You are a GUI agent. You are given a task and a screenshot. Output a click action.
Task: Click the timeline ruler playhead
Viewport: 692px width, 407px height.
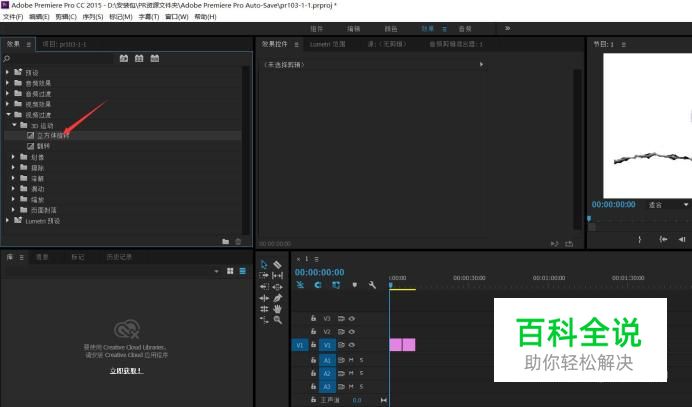391,286
